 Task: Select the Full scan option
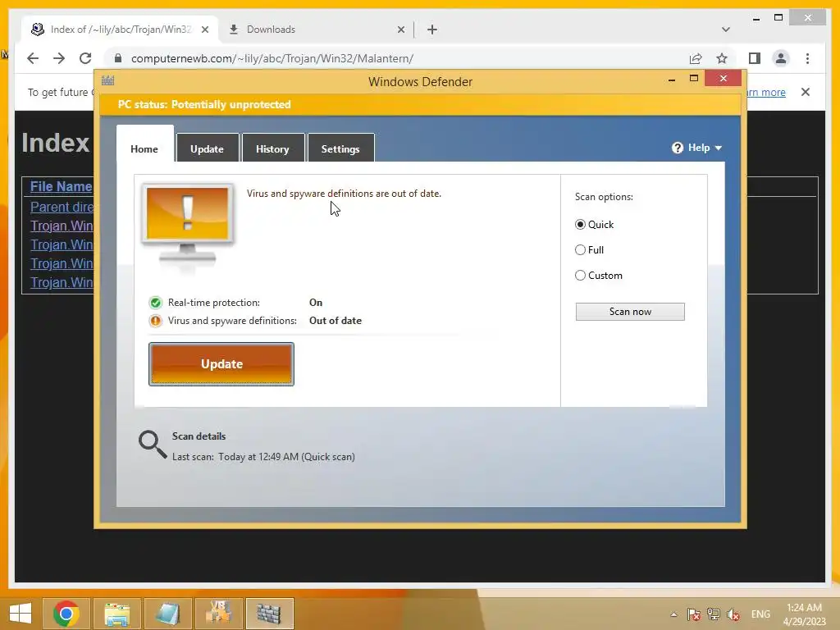click(x=580, y=249)
